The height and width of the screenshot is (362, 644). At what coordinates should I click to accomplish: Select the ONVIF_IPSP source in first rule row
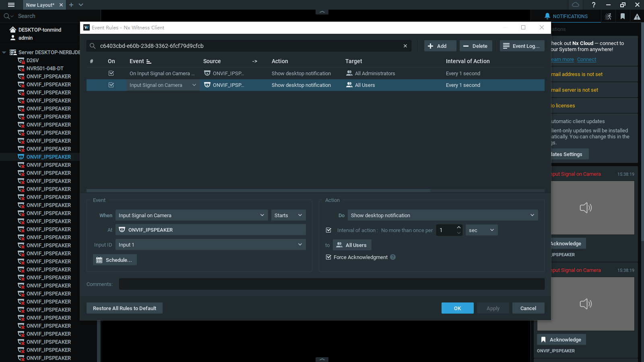coord(224,73)
